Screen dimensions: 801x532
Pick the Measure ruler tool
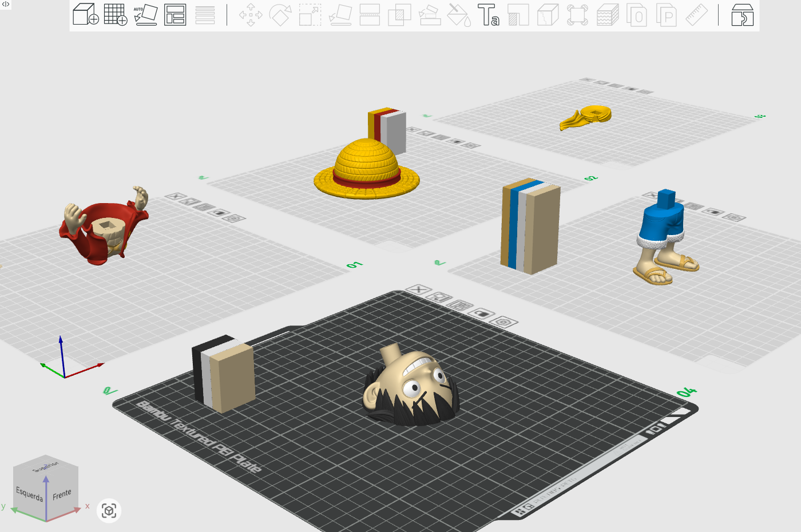[696, 15]
